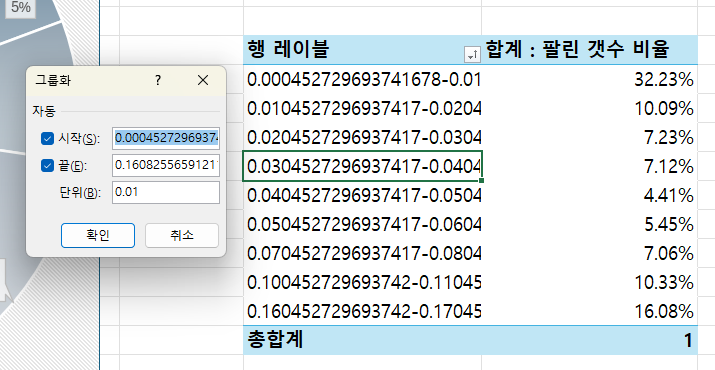Cancel grouping with the 취소 button

point(182,235)
